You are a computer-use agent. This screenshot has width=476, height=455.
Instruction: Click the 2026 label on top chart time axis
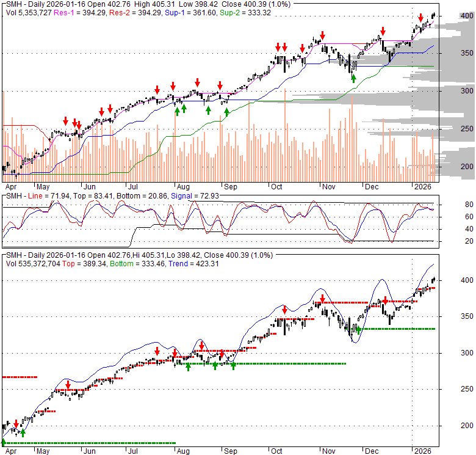pos(422,186)
